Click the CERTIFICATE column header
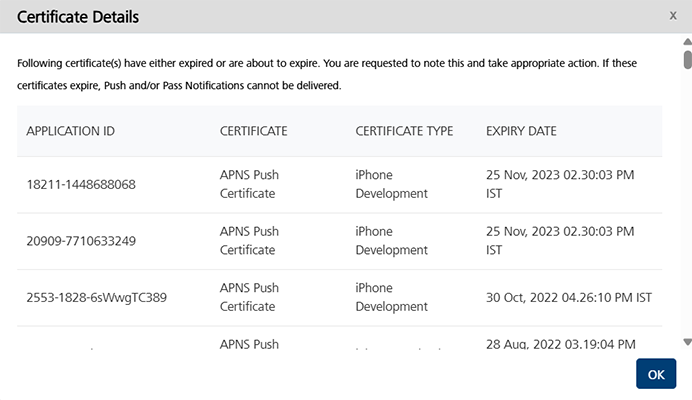Screen dimensions: 692x400 point(253,131)
